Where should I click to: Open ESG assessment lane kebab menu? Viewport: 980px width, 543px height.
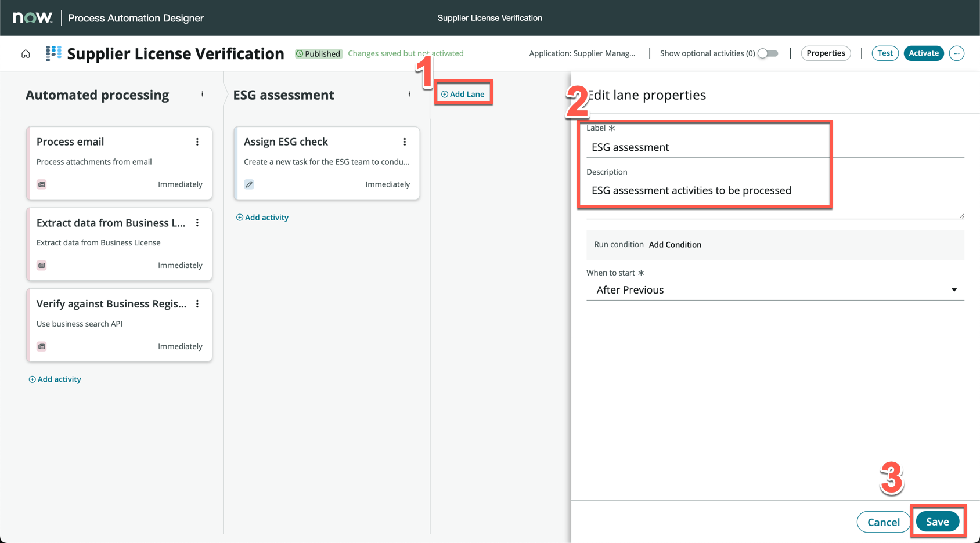409,94
